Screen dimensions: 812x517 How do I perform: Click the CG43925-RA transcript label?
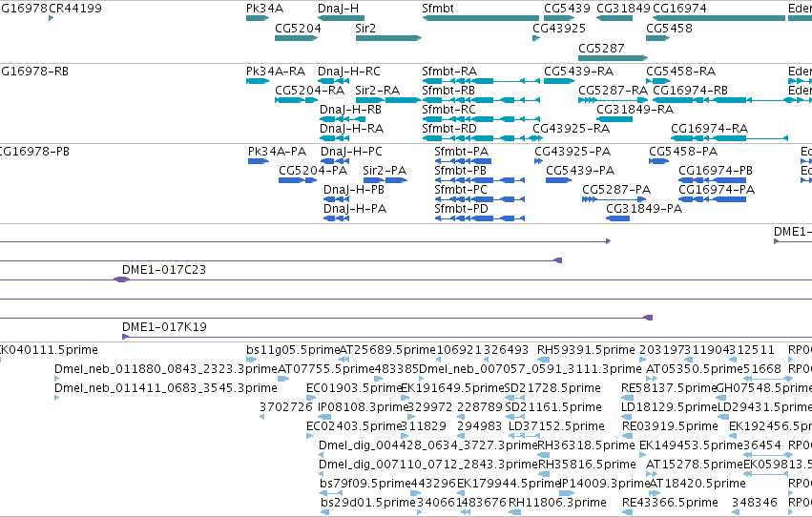point(572,129)
